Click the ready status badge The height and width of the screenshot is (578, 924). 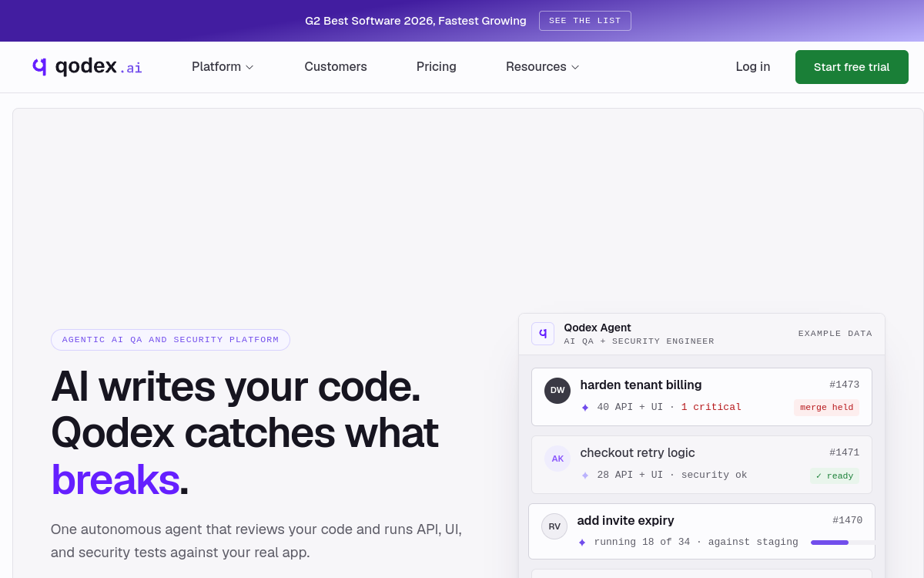(x=835, y=476)
